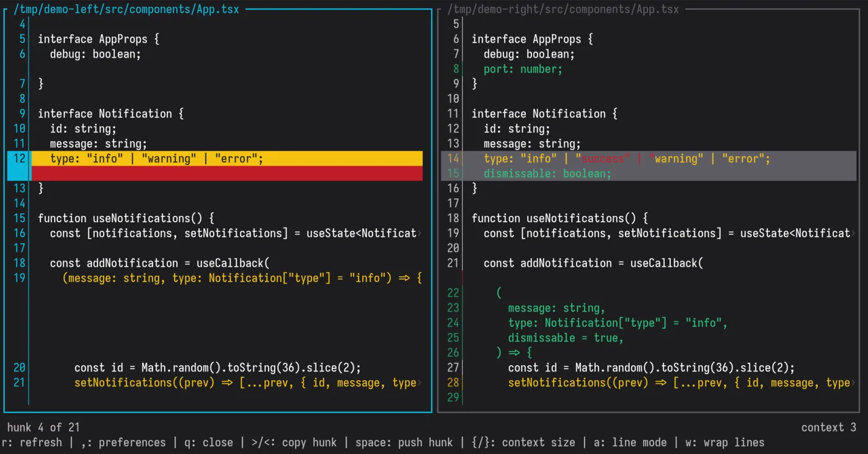Select the "r: refresh" shortcut hint

pyautogui.click(x=32, y=442)
